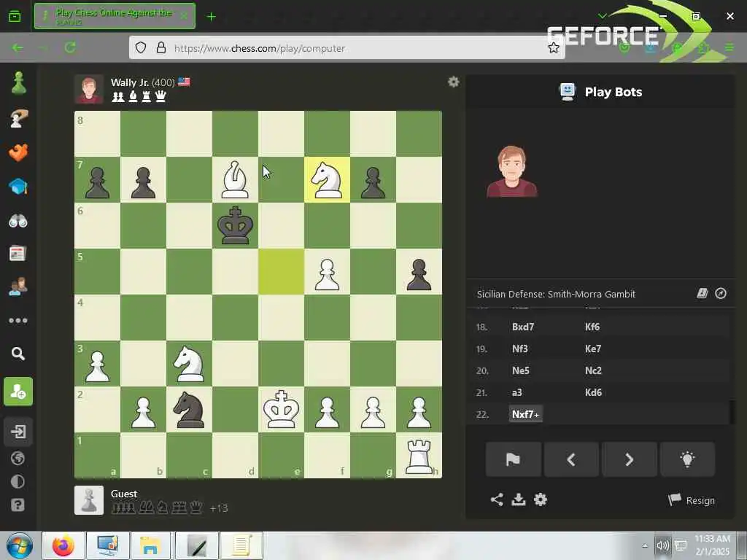
Task: Open Social via the two-people icon
Action: click(x=18, y=287)
